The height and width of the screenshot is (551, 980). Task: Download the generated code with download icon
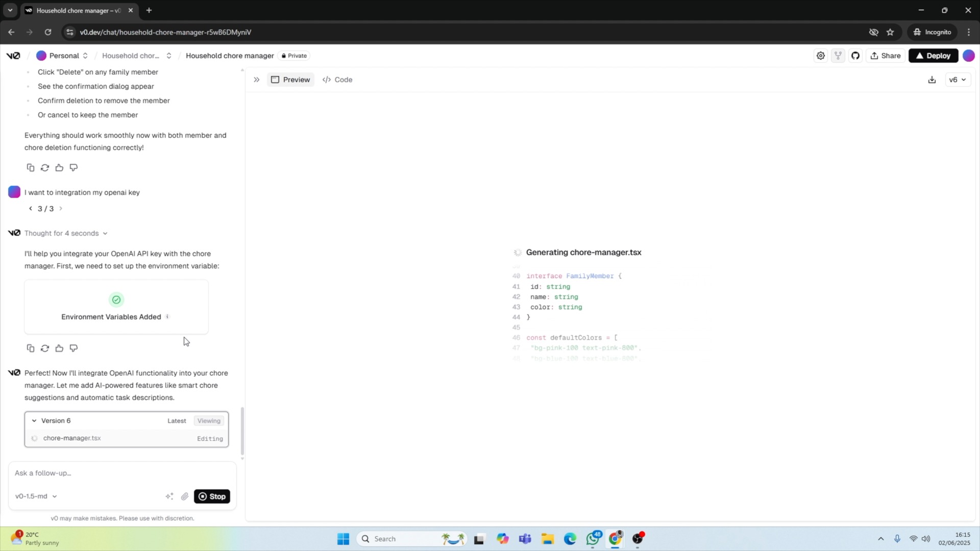tap(932, 80)
